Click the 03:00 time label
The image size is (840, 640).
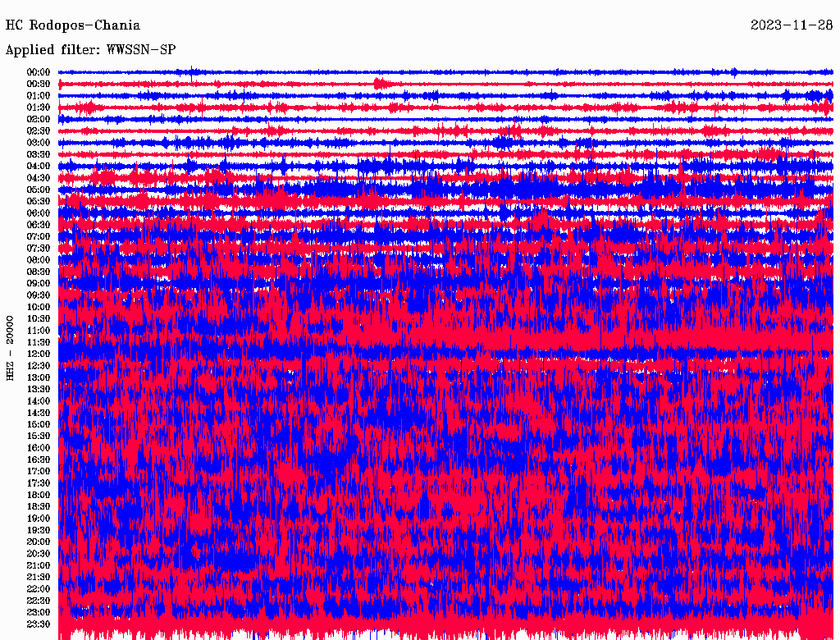39,143
